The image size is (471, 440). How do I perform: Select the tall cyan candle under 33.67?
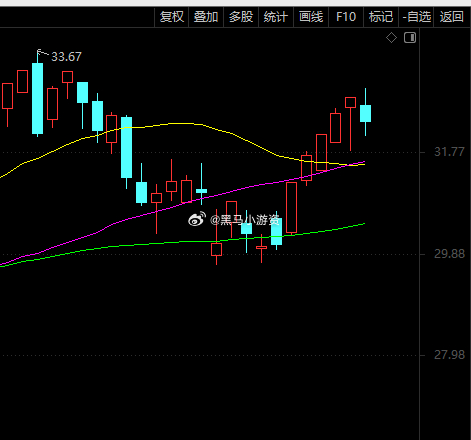[37, 99]
